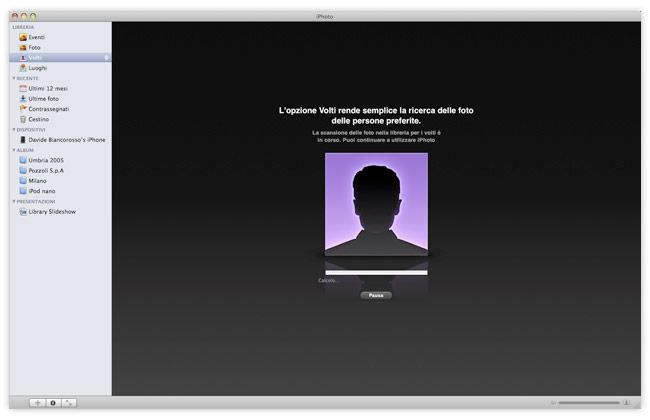Click the info button in bottom bar
This screenshot has height=420, width=650.
(x=53, y=403)
